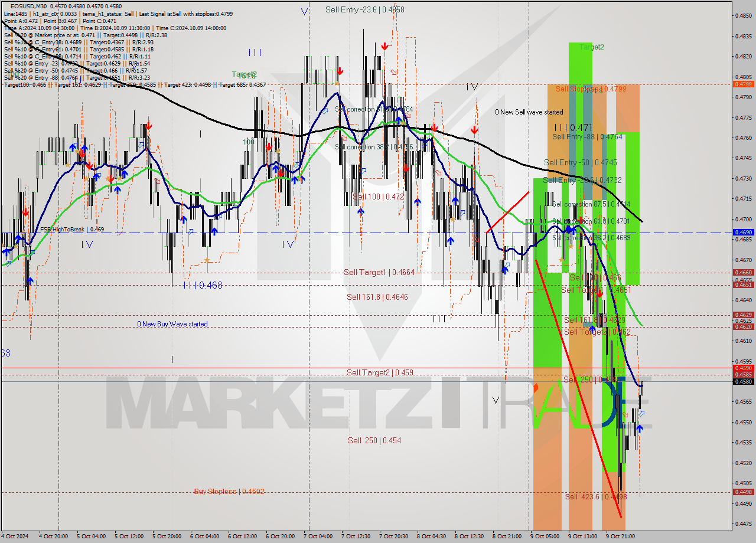The width and height of the screenshot is (756, 543).
Task: Select the 'Sell Entry -23.6 | 0.4858' label
Action: pyautogui.click(x=365, y=9)
